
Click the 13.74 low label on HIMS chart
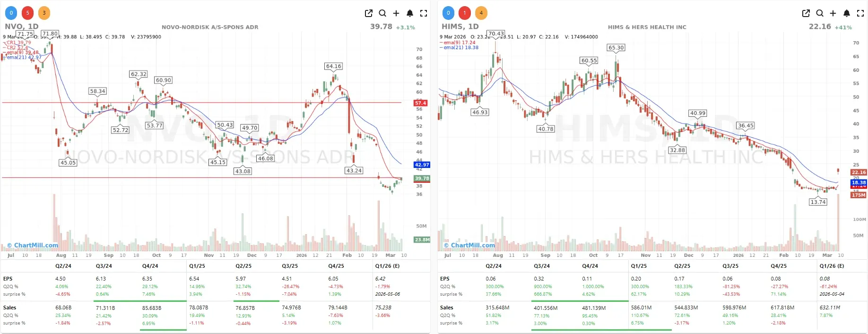point(818,202)
